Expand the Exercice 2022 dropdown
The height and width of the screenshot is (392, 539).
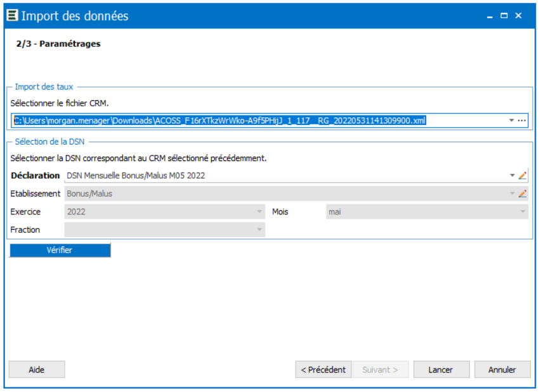259,211
